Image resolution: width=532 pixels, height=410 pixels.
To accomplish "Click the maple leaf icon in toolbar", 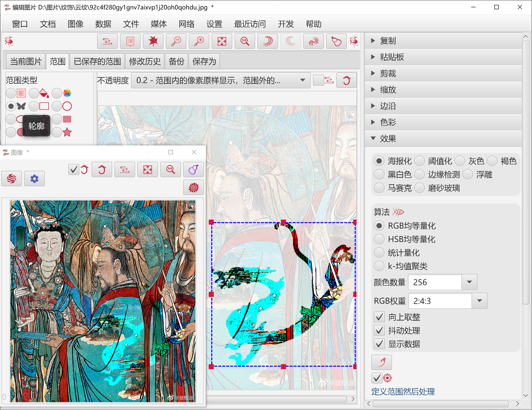I will (x=153, y=41).
